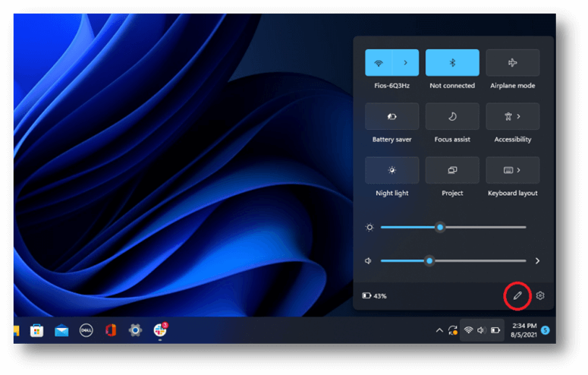588x375 pixels.
Task: Click the Fios-6Q3Hz network label
Action: click(x=392, y=86)
